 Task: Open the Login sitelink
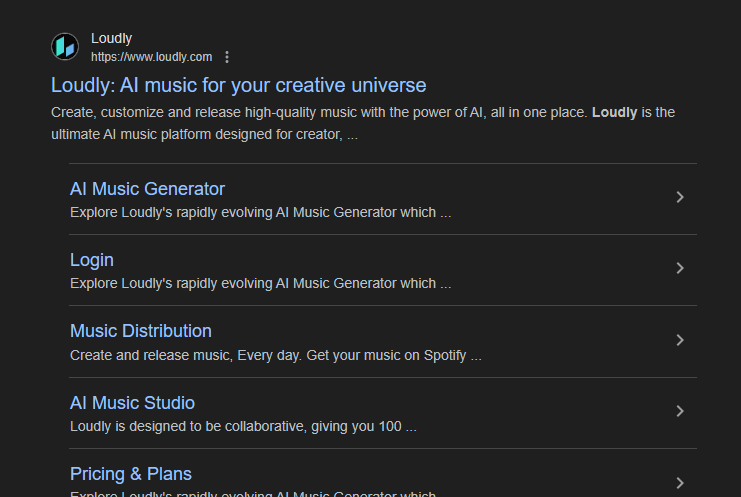pos(92,260)
